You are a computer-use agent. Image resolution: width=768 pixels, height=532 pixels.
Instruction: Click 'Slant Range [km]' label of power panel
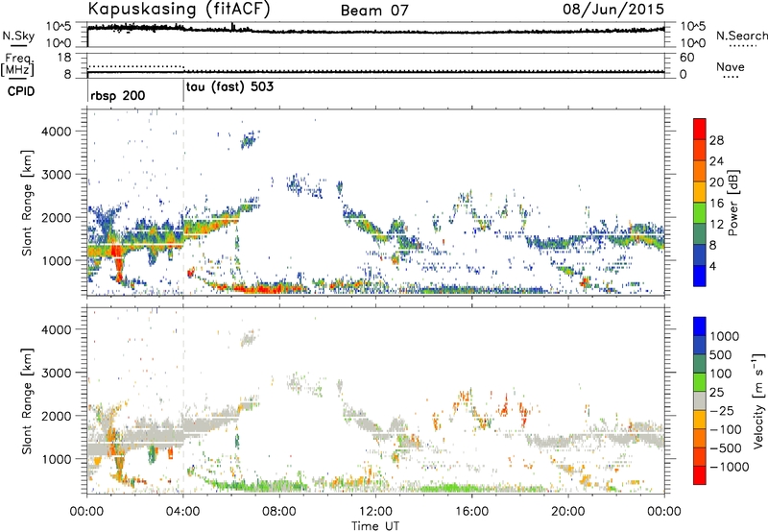pyautogui.click(x=27, y=203)
